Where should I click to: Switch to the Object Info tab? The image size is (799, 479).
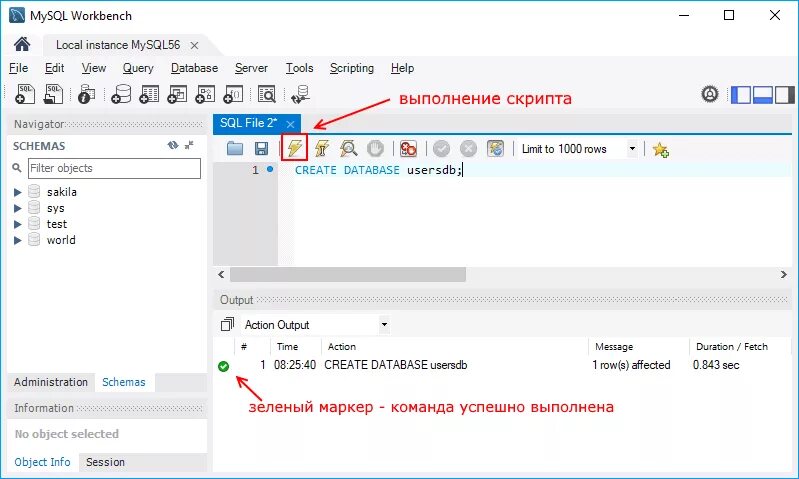tap(42, 462)
